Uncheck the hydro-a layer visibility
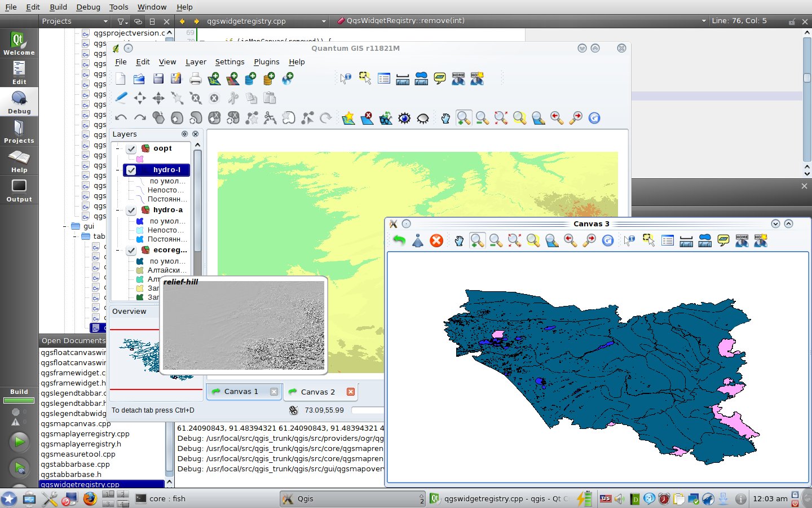812x508 pixels. pos(131,209)
